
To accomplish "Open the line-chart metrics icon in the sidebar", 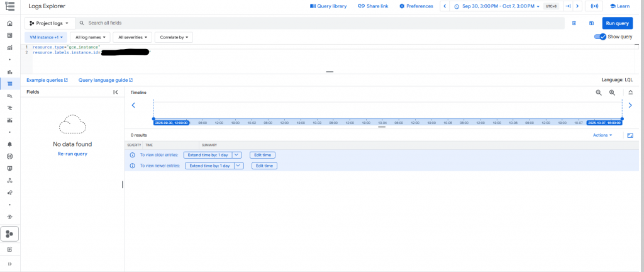I will coord(10,48).
